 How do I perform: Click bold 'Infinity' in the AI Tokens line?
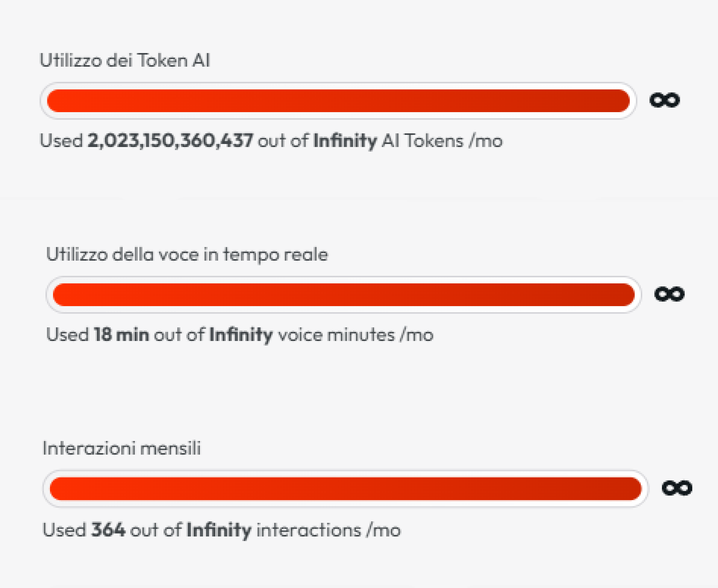point(345,141)
